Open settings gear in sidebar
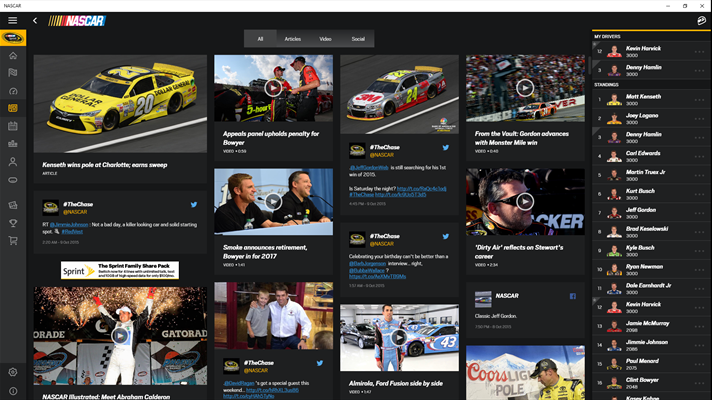Screen dimensions: 712x400 click(13, 372)
